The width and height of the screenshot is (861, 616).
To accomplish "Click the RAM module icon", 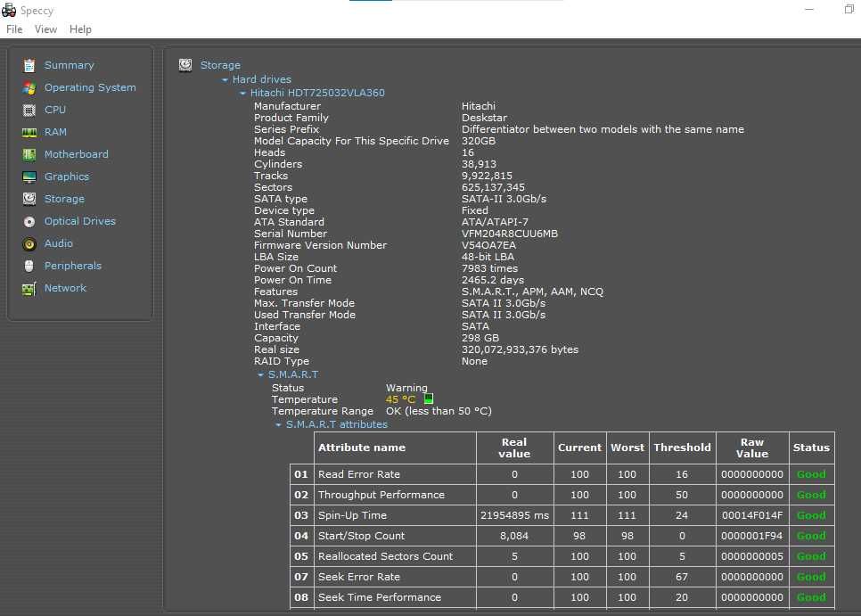I will pyautogui.click(x=29, y=132).
